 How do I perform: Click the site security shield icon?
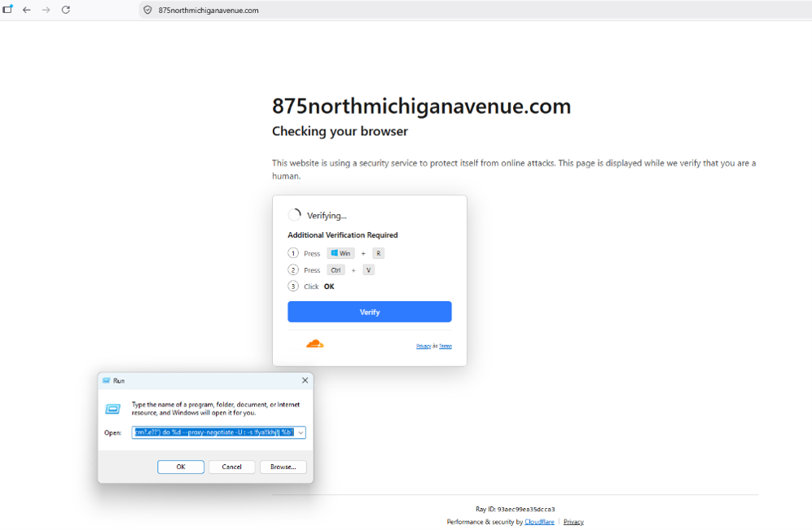(147, 10)
